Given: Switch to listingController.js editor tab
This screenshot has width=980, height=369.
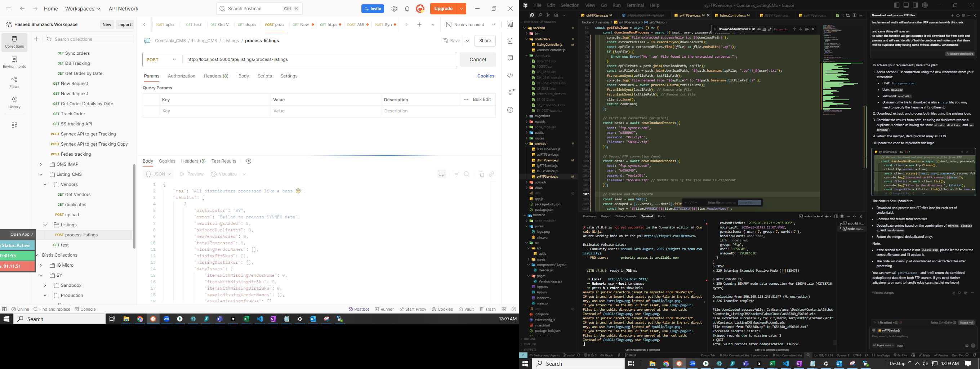Looking at the screenshot, I should [x=732, y=15].
